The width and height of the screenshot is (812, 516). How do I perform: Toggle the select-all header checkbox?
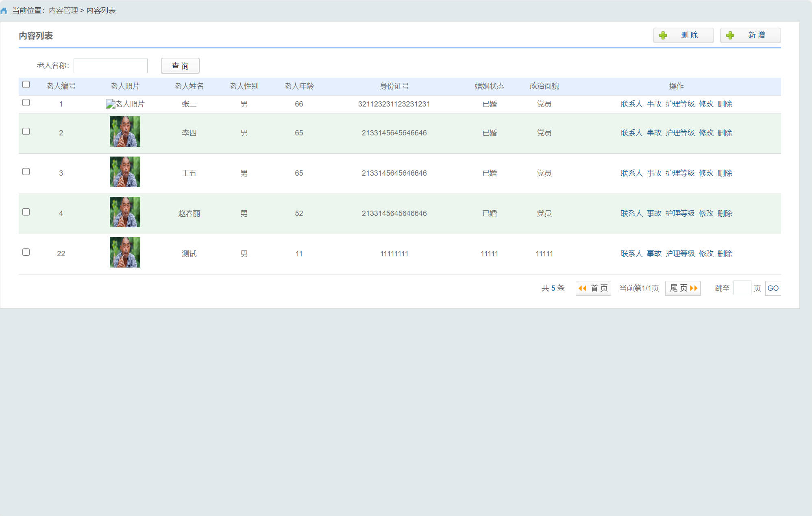[x=26, y=85]
